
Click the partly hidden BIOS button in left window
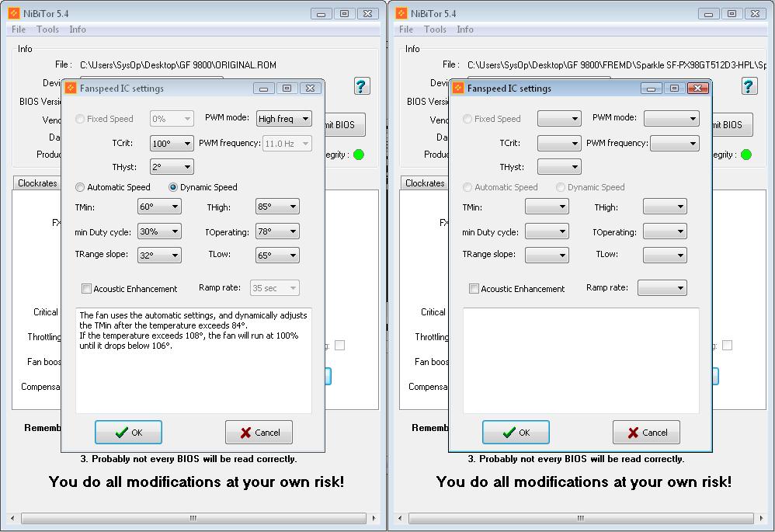tap(345, 124)
